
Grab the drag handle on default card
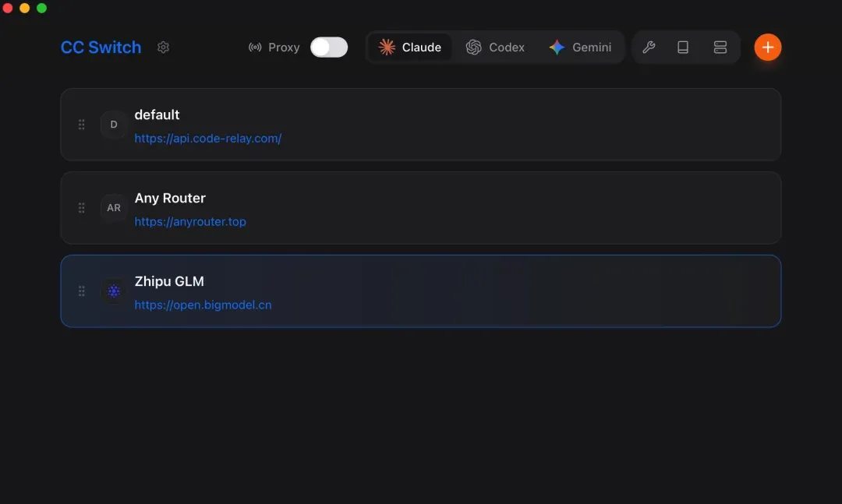[x=82, y=125]
